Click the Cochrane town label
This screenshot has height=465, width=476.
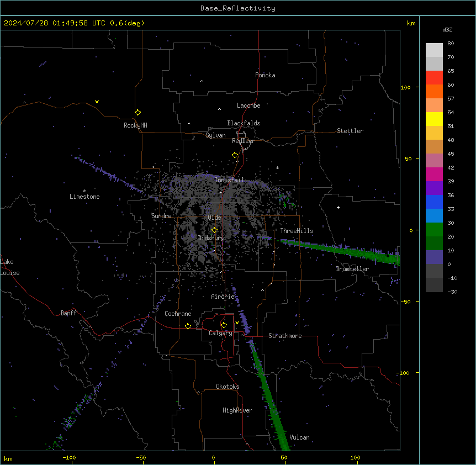coord(178,314)
